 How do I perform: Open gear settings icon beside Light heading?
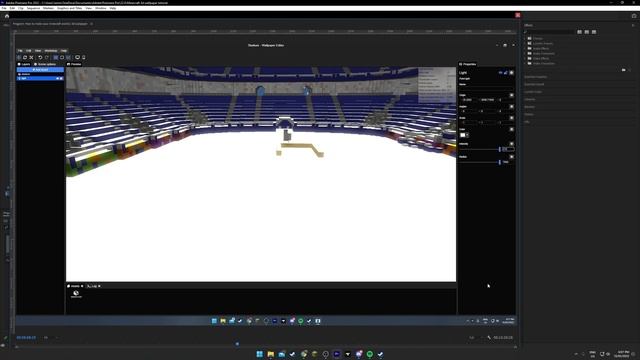pos(511,73)
